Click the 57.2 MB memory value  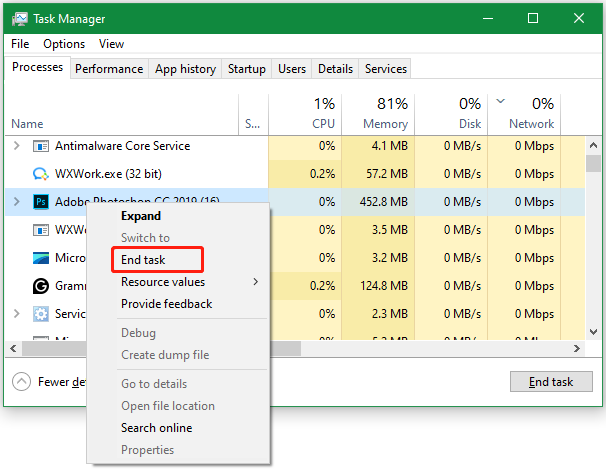[387, 174]
